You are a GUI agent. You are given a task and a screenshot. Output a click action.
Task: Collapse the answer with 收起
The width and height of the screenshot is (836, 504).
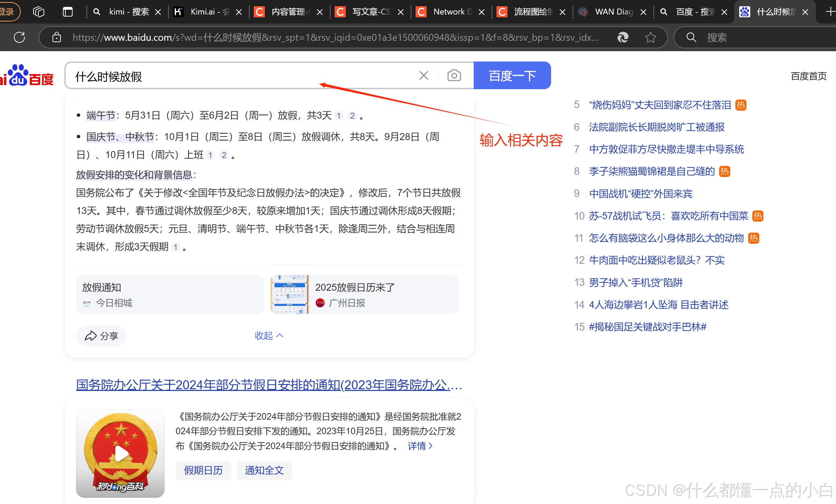pos(269,336)
